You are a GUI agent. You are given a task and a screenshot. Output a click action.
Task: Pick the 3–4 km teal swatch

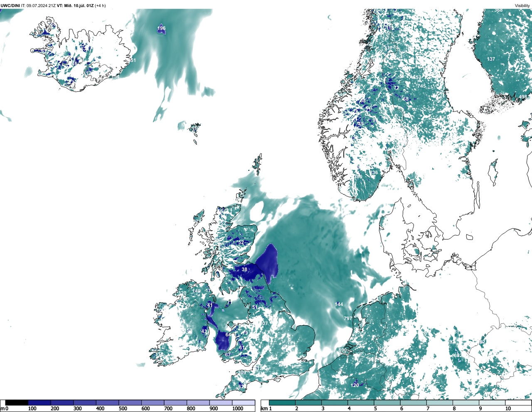pyautogui.click(x=335, y=402)
